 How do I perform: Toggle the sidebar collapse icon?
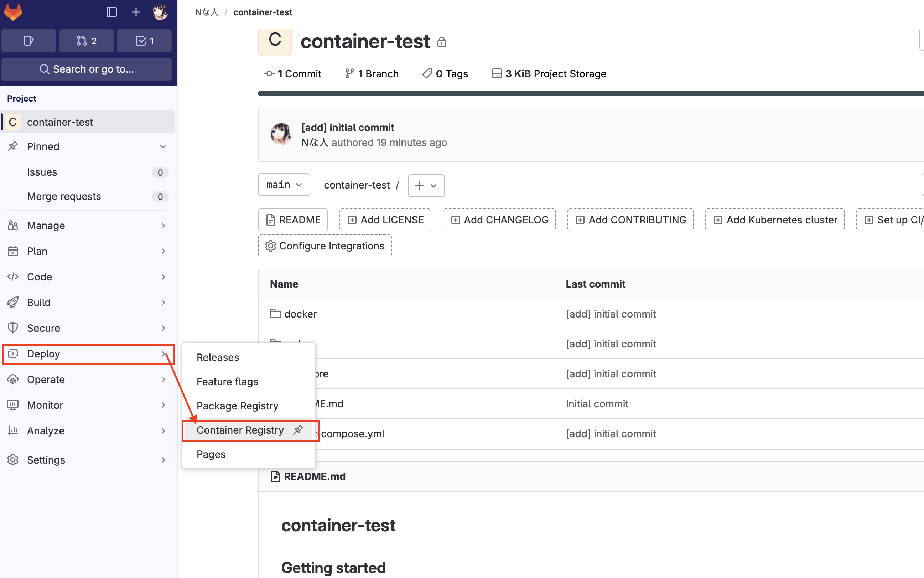111,12
